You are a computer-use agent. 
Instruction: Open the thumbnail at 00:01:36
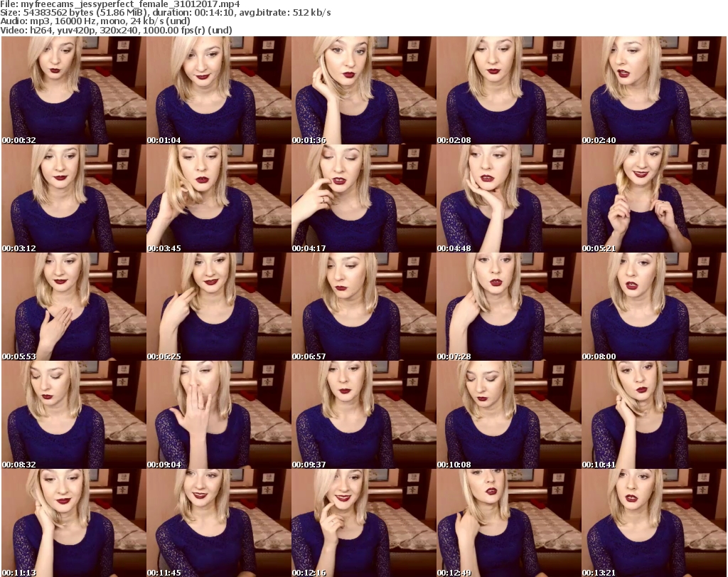(363, 90)
